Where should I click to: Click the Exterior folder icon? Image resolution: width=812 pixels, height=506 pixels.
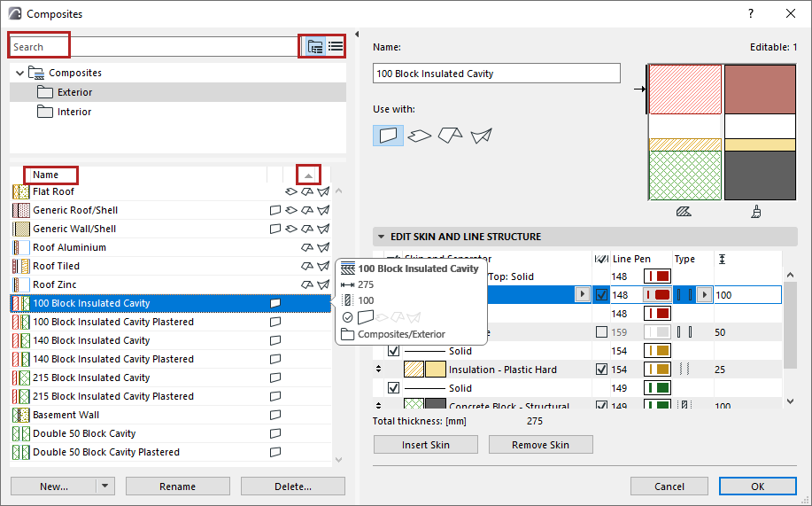coord(45,92)
